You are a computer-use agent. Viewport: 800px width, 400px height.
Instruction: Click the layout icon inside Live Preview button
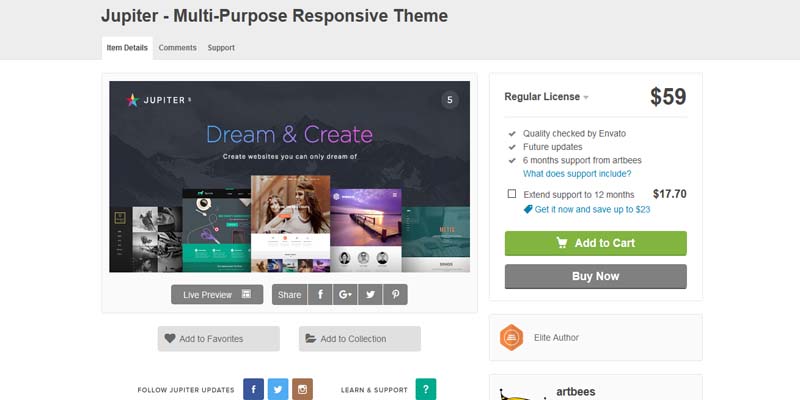tap(246, 294)
